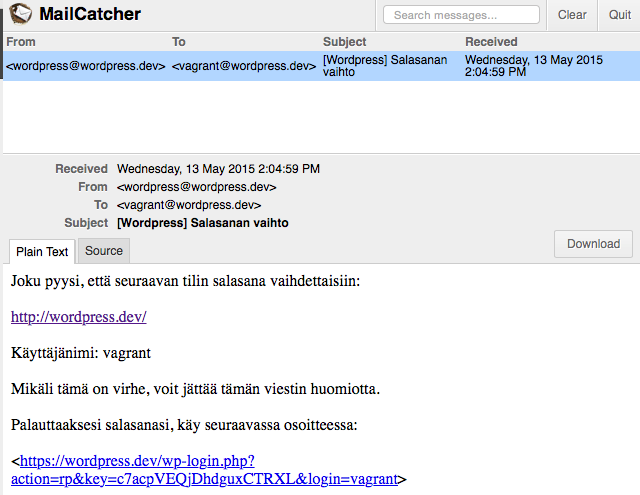Switch to the Source tab
This screenshot has height=495, width=640.
coord(104,251)
